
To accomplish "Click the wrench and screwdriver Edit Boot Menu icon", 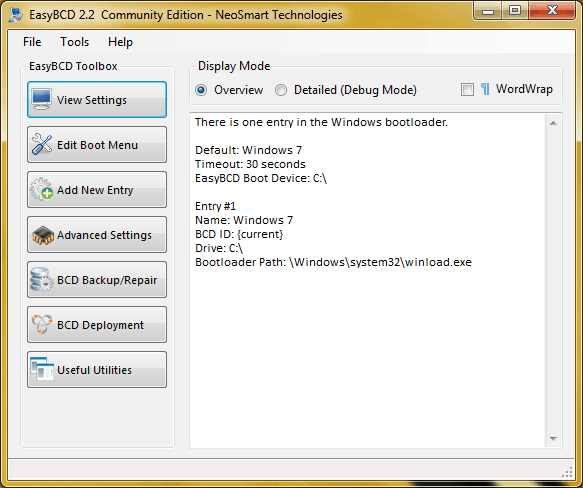I will tap(42, 144).
